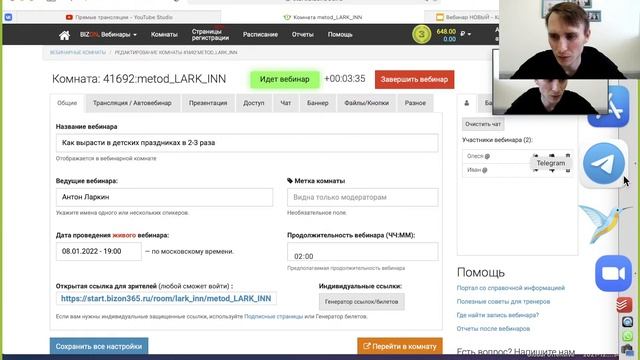Go to the Расписание menu
Image resolution: width=640 pixels, height=360 pixels.
click(260, 35)
